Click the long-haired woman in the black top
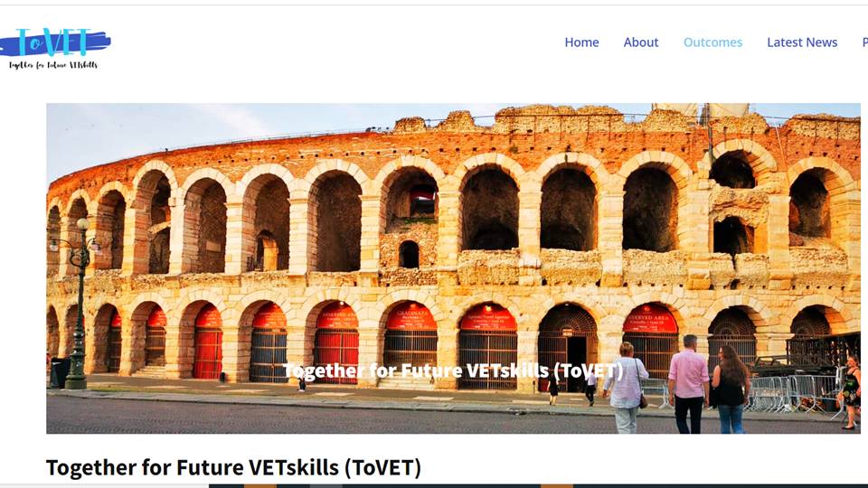 731,389
